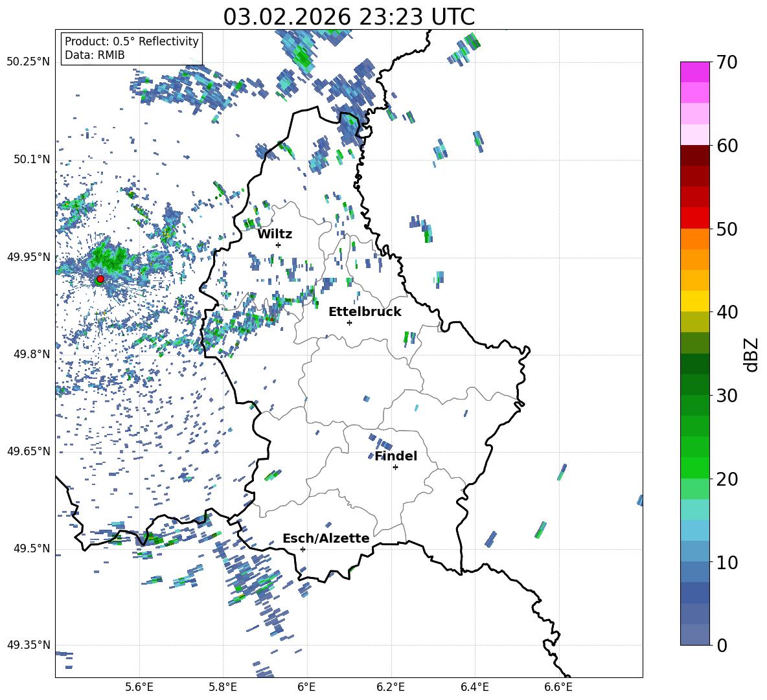Click the 50.25°N latitude label
This screenshot has height=700, width=767.
coord(29,62)
